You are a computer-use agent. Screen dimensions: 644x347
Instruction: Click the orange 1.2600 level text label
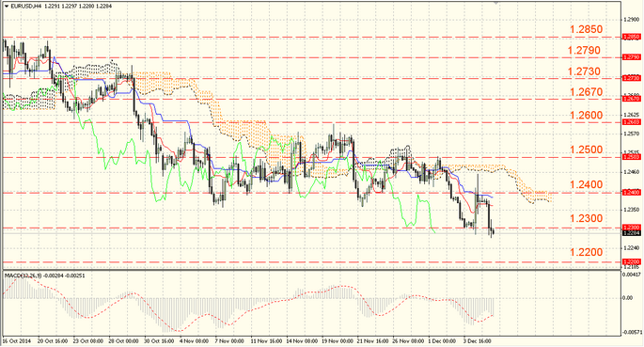pos(586,116)
